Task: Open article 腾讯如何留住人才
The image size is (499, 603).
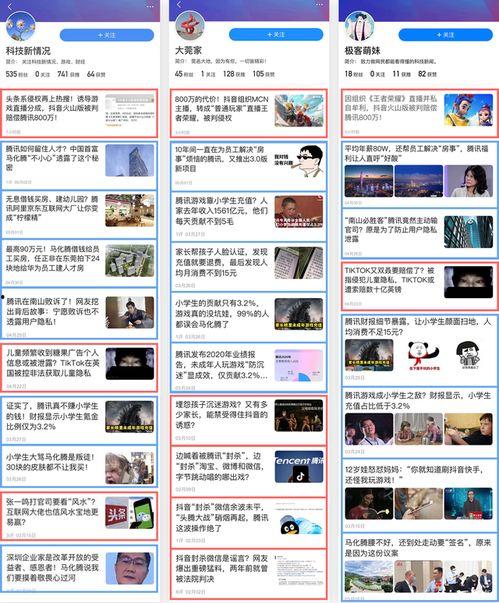Action: pyautogui.click(x=79, y=165)
